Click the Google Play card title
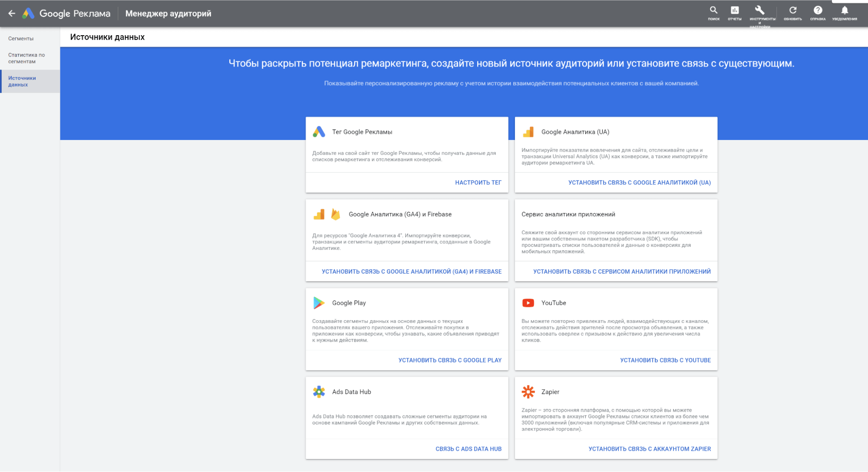 point(349,303)
